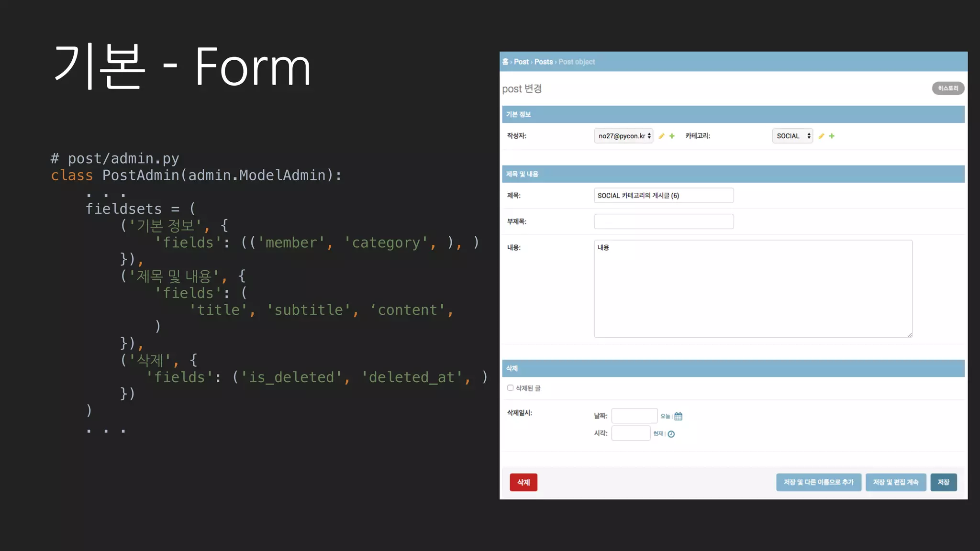Go to Posts in the breadcrumb
Viewport: 980px width, 551px height.
(543, 62)
